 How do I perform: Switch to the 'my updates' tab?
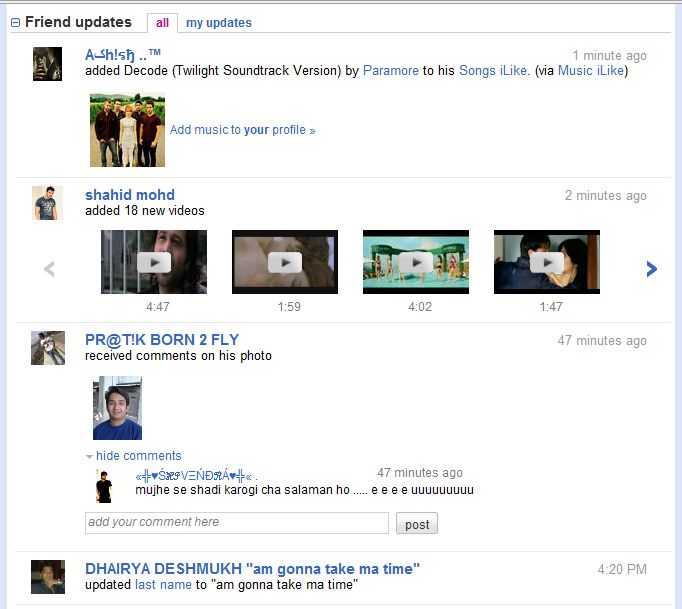tap(218, 22)
